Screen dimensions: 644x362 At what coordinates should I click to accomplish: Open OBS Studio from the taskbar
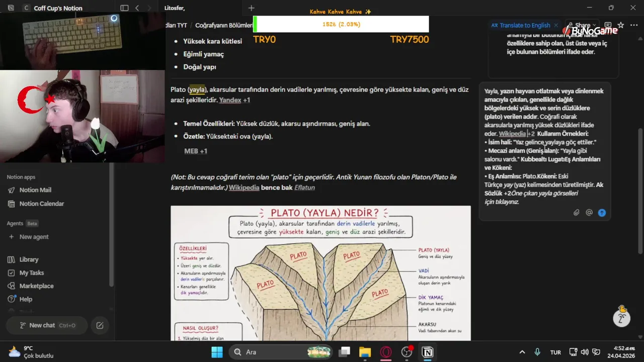point(407,352)
